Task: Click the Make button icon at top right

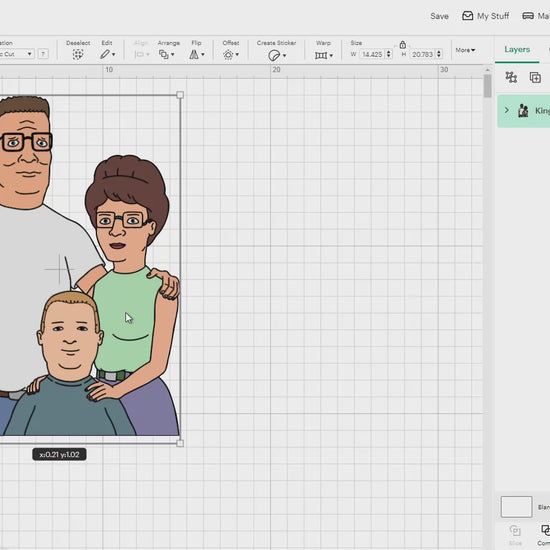Action: pyautogui.click(x=528, y=16)
